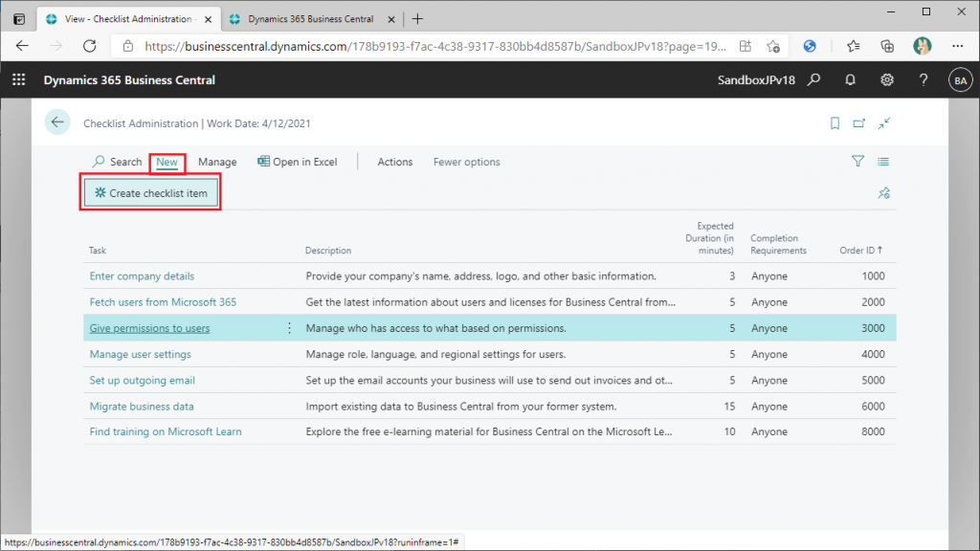Pin the action bar
Screen dimensions: 980x551
[883, 193]
